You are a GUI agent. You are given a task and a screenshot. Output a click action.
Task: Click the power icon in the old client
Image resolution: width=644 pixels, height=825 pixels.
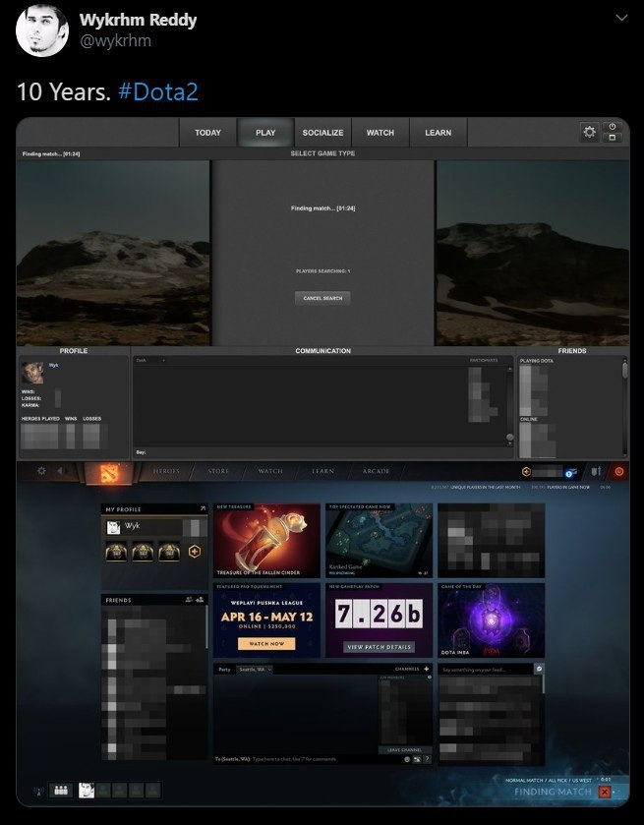coord(613,127)
